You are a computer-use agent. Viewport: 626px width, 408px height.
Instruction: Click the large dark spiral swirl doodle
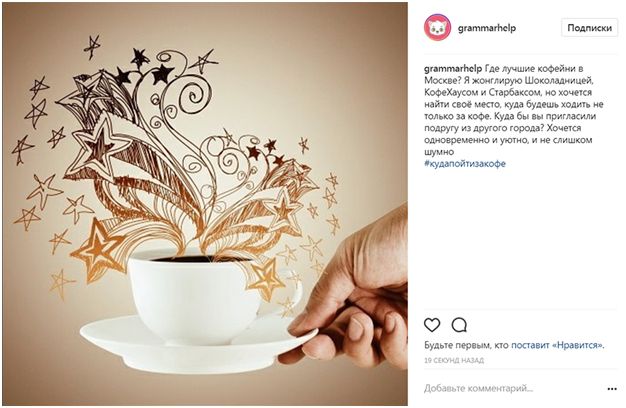(195, 95)
